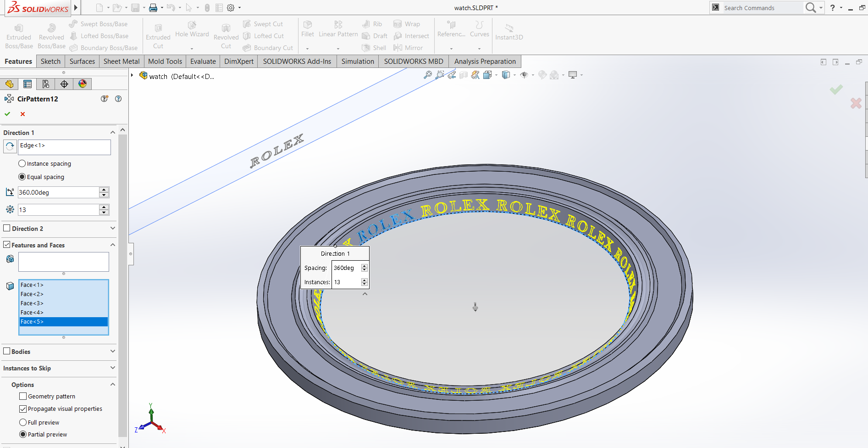Increase callout Spacing with the up arrow
The height and width of the screenshot is (448, 868).
365,266
